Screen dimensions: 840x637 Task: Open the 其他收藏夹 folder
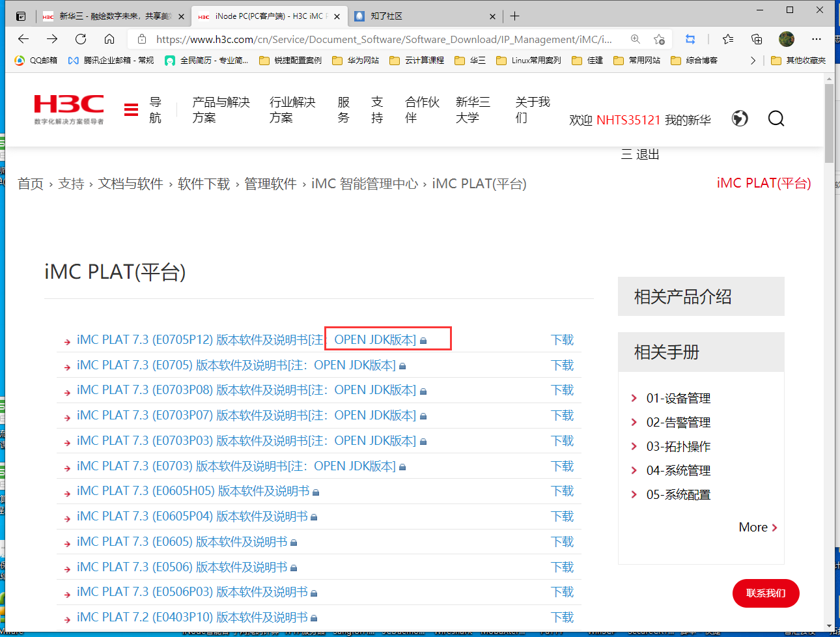pos(798,61)
